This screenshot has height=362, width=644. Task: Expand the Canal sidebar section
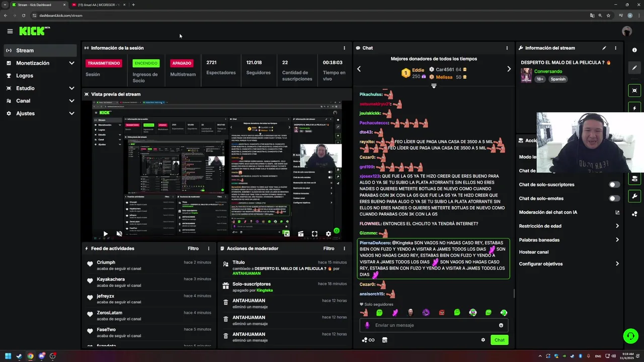(x=40, y=101)
